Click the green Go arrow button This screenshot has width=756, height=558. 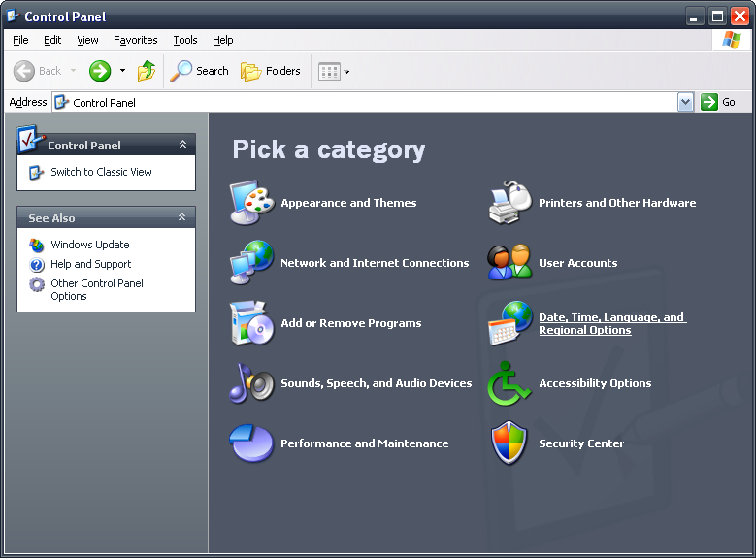click(708, 102)
